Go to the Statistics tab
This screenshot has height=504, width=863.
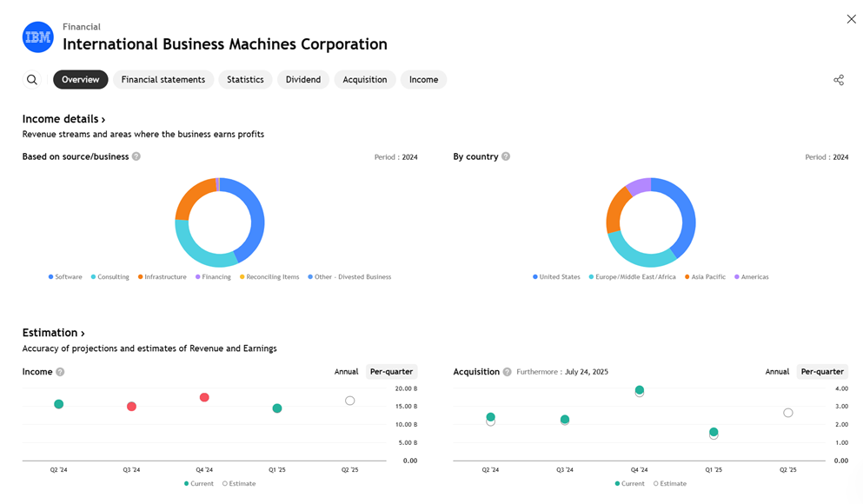(245, 80)
